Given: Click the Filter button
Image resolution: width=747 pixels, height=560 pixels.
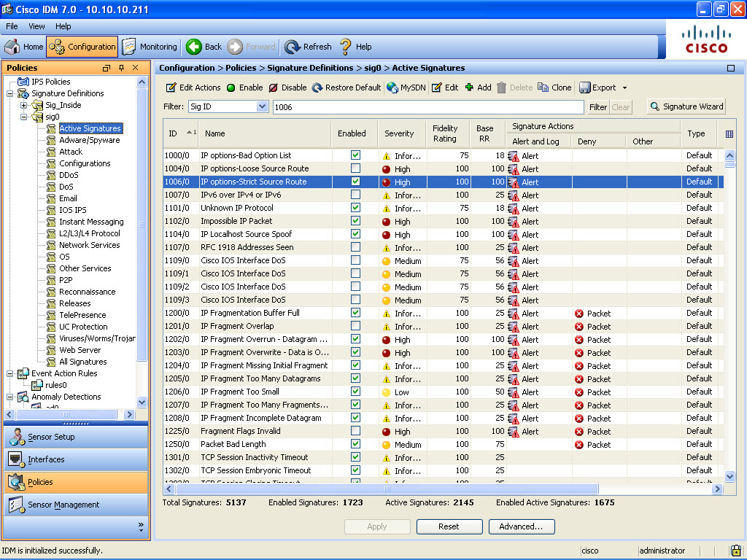Looking at the screenshot, I should [x=598, y=107].
